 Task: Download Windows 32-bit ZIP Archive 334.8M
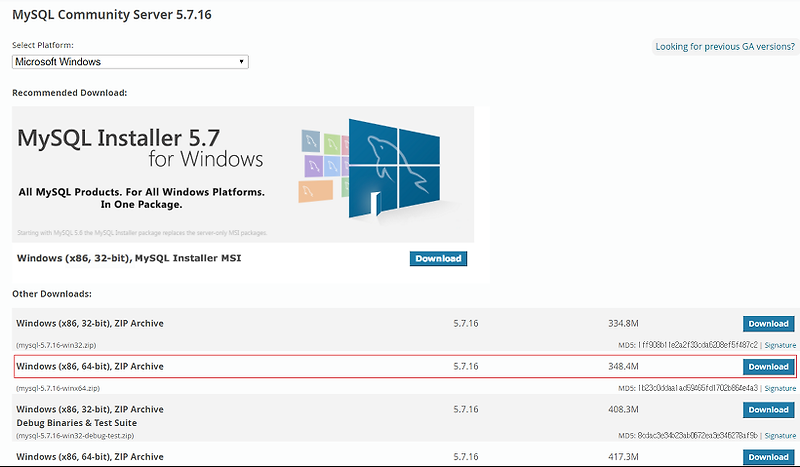click(768, 324)
